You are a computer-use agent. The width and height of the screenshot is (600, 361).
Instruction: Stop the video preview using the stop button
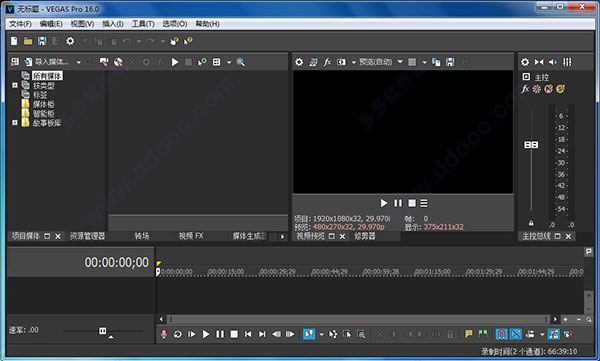click(x=412, y=203)
